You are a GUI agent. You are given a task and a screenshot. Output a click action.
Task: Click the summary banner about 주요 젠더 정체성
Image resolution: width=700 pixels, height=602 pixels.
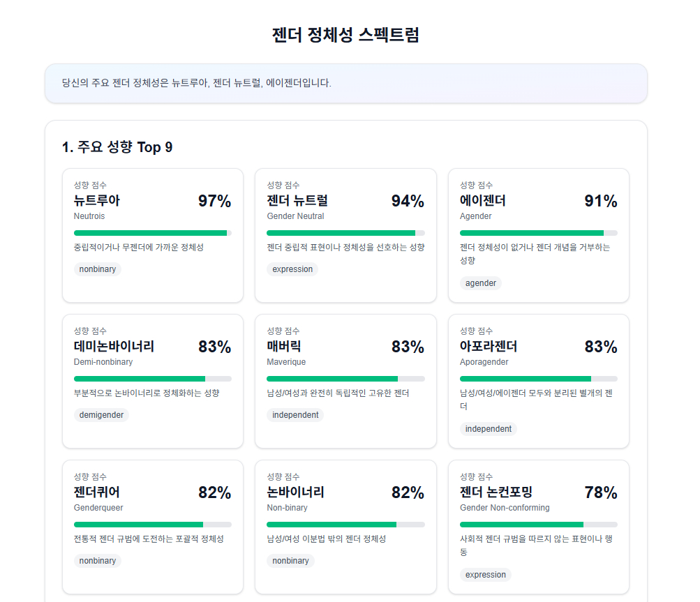(346, 83)
